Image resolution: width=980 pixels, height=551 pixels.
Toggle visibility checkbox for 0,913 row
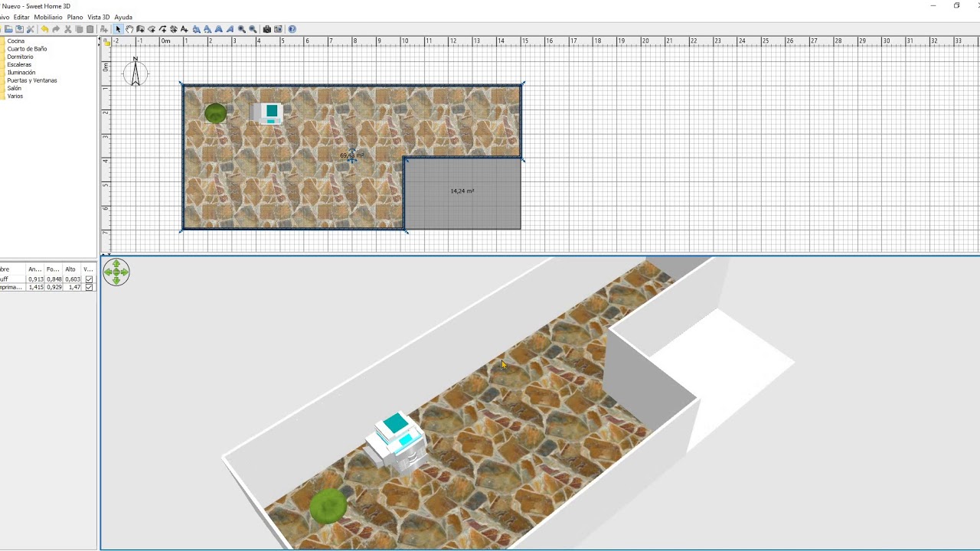tap(89, 279)
